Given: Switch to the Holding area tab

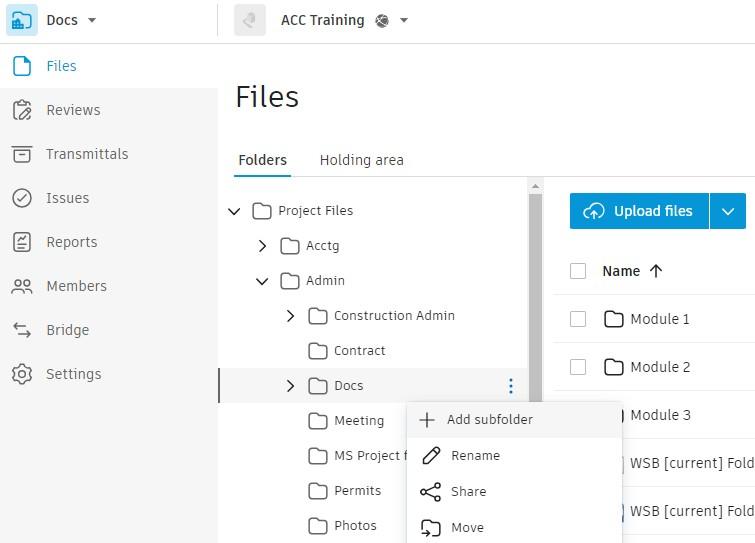Looking at the screenshot, I should pyautogui.click(x=361, y=160).
